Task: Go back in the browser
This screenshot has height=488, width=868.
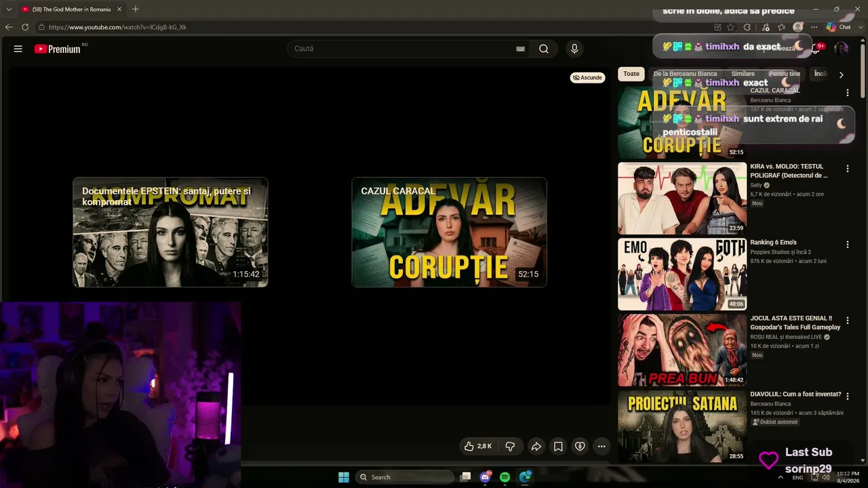Action: (9, 27)
